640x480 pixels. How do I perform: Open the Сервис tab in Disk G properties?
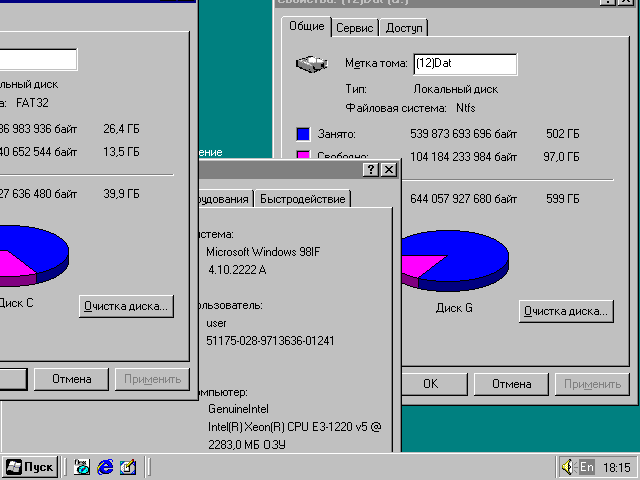coord(354,28)
